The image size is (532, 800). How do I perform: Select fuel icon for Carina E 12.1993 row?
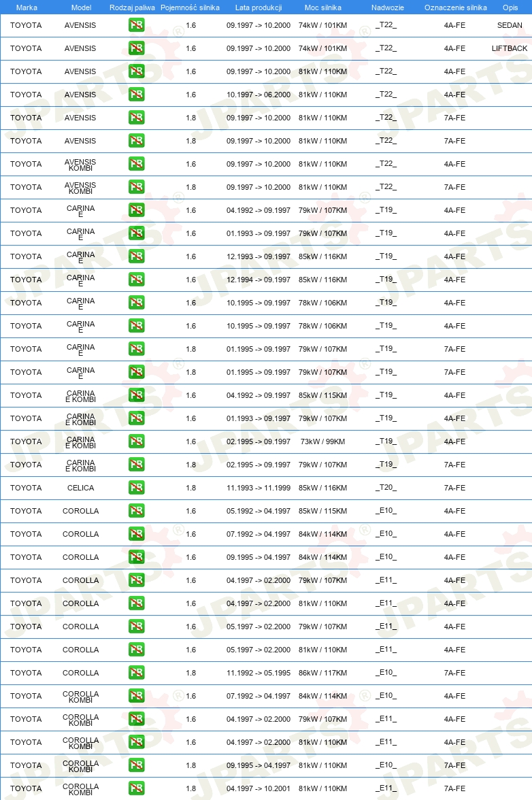pos(136,256)
